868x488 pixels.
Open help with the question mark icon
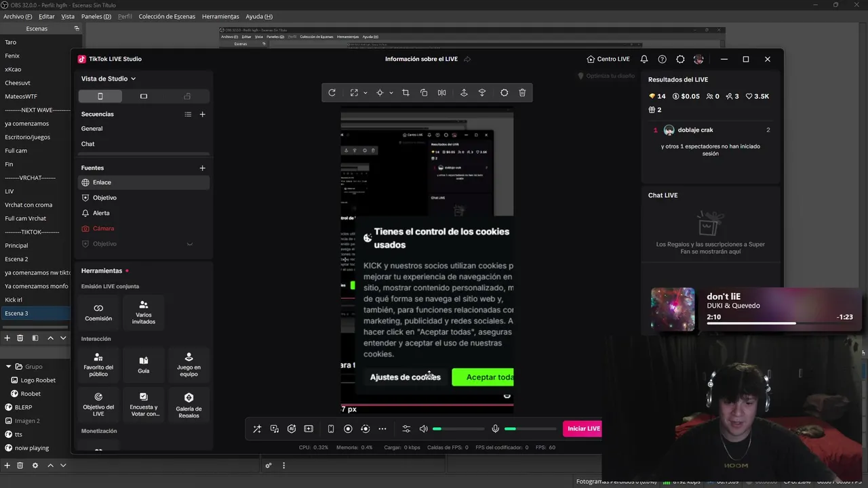663,59
